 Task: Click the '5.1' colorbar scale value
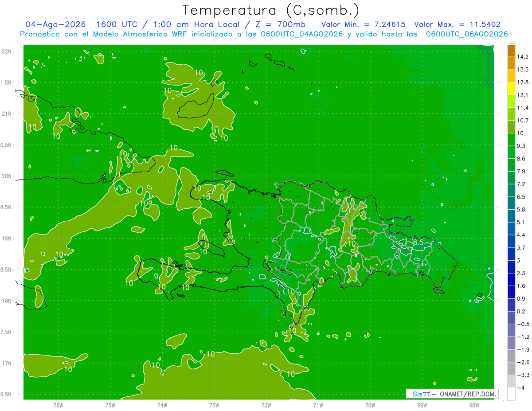coord(522,222)
